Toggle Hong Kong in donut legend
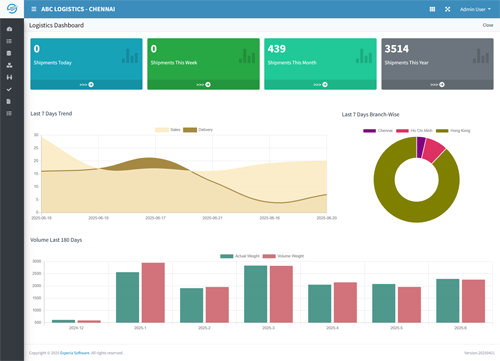500x361 pixels. coord(453,131)
